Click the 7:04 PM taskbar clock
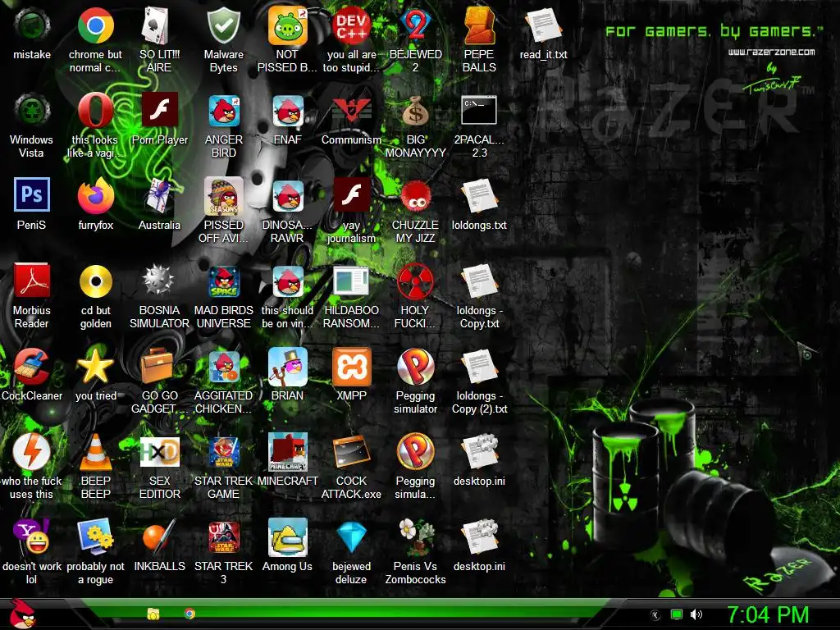840x630 pixels. 768,615
